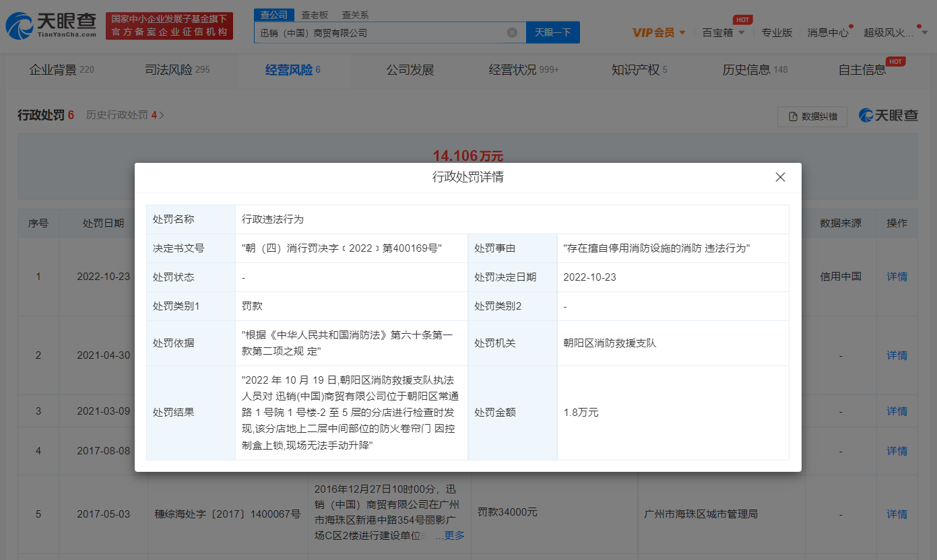Click the 处罚决定日期 value 2022-10-23 in dialog

[x=590, y=277]
